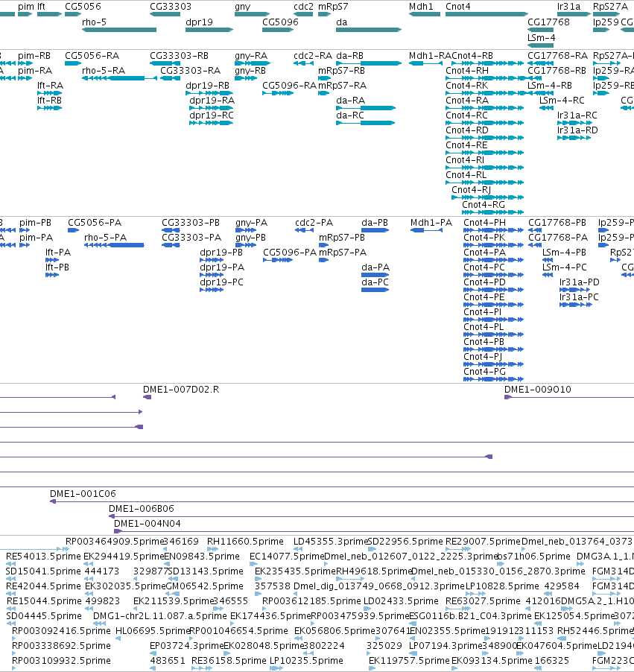
Task: Click the Mdh1-PA protein label
Action: (431, 223)
